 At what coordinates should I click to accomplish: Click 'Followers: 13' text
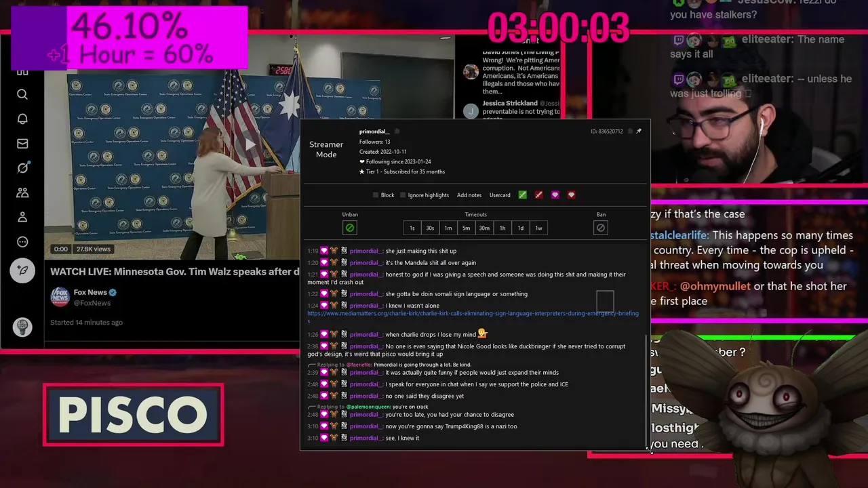coord(374,142)
